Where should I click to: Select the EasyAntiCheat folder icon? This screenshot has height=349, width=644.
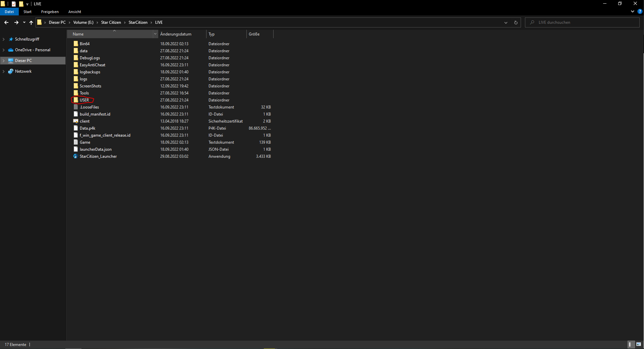[76, 65]
